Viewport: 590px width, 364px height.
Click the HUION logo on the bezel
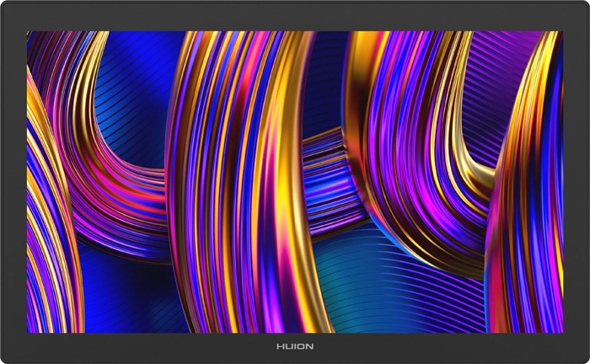(295, 346)
